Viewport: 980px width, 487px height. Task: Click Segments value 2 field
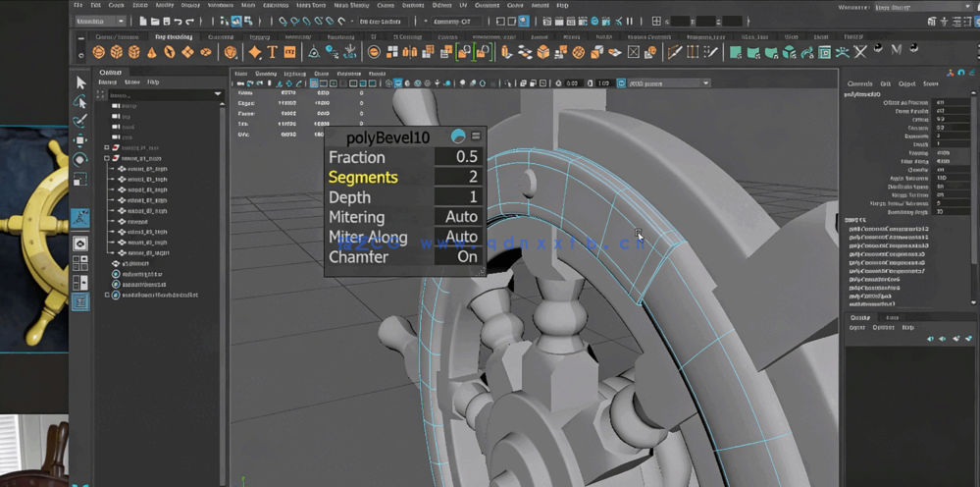(x=458, y=177)
